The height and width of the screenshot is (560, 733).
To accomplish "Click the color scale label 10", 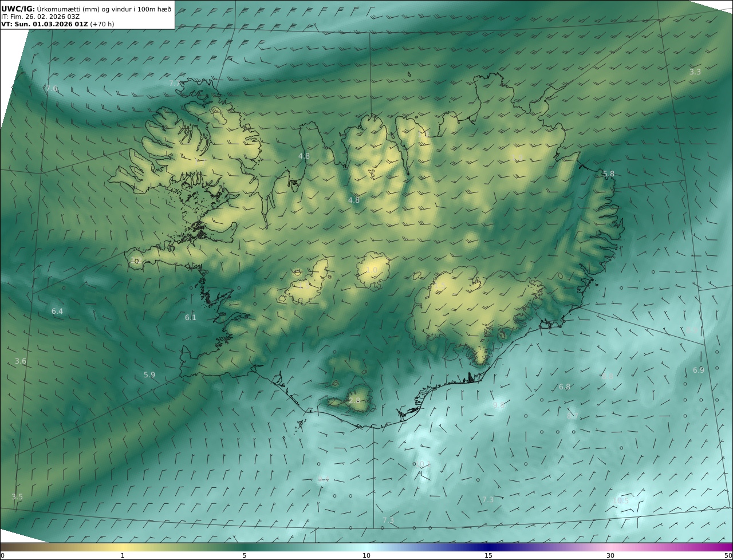I will coord(366,555).
